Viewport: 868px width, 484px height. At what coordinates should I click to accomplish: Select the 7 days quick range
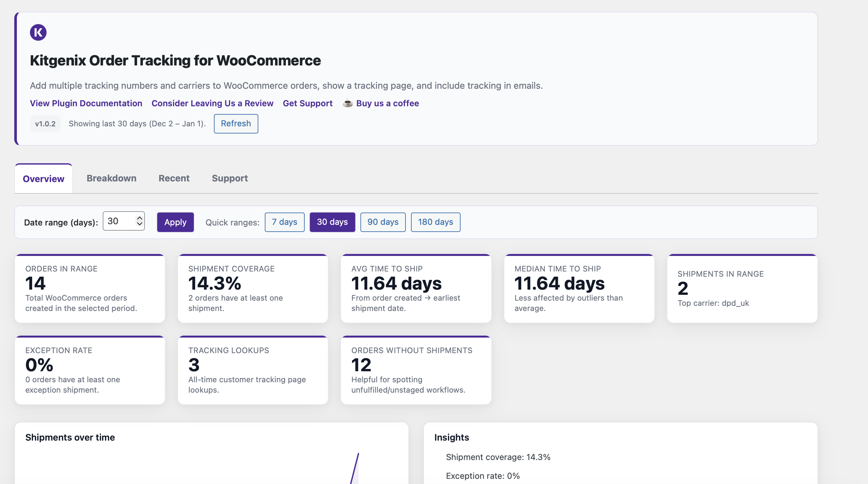coord(284,222)
